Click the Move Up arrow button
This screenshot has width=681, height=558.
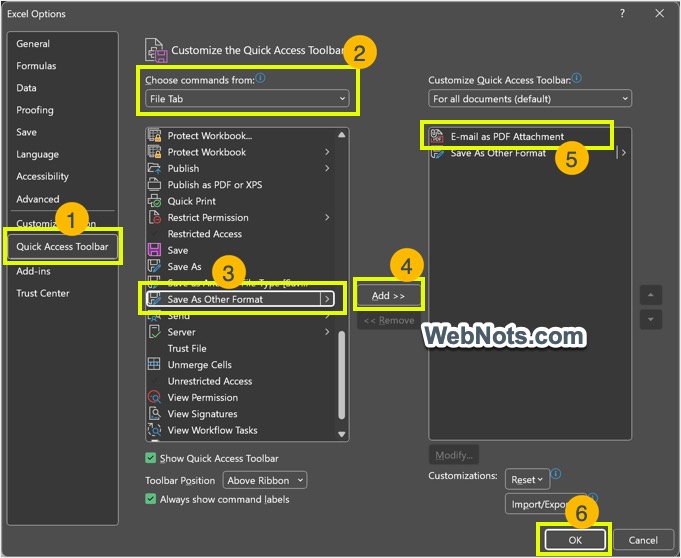tap(651, 296)
